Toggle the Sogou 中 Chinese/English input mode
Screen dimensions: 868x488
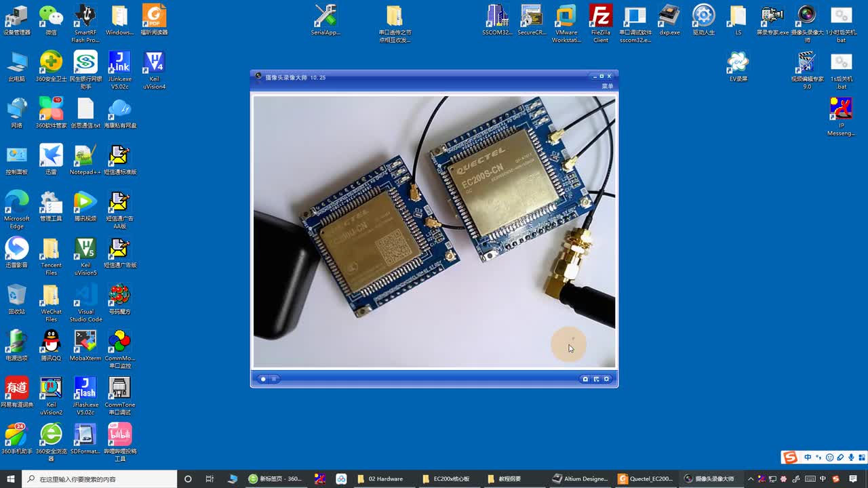point(808,457)
